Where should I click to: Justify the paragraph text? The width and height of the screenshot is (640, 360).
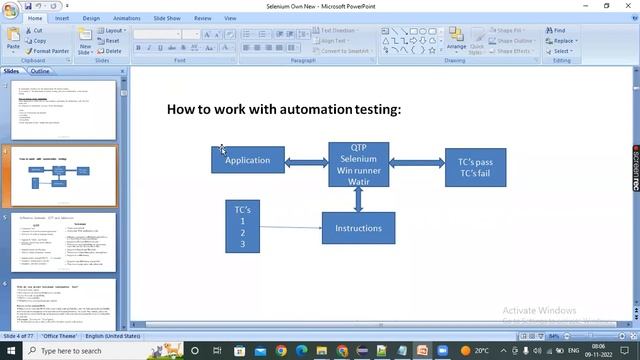point(279,48)
